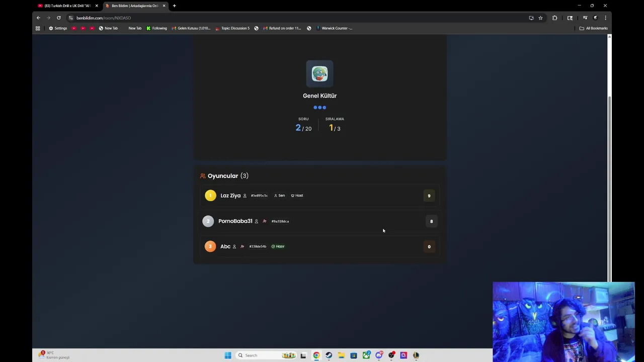Click the profile icon next to Laz Ziya
Viewport: 644px width, 362px height.
pyautogui.click(x=245, y=196)
